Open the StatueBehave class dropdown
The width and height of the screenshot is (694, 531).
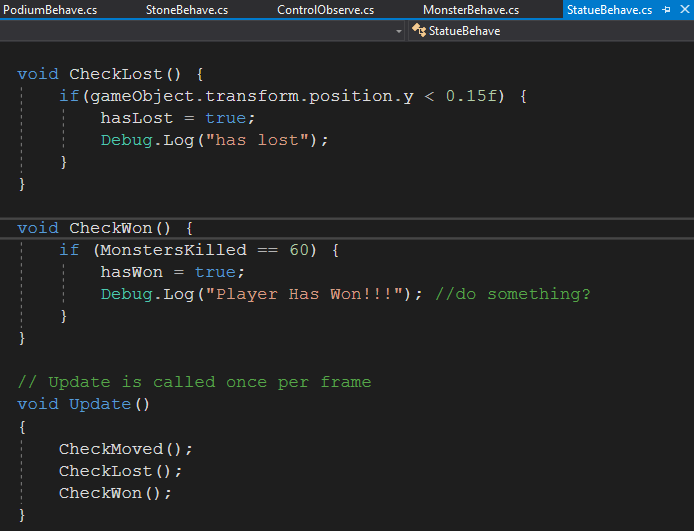551,31
